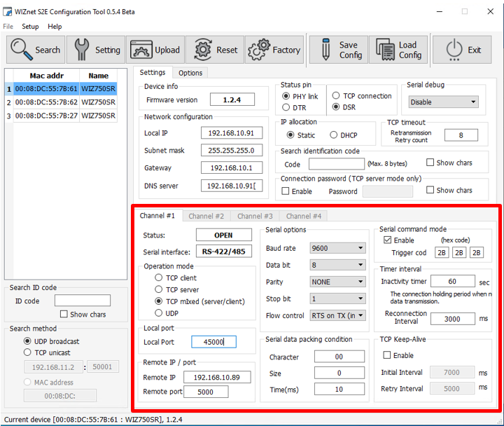Click the Gateway input field
The width and height of the screenshot is (504, 426).
point(232,167)
